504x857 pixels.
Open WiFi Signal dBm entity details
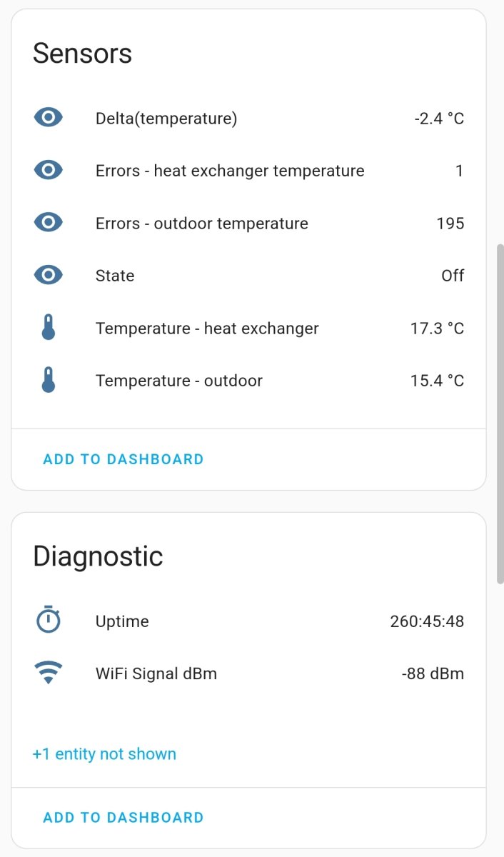(248, 673)
